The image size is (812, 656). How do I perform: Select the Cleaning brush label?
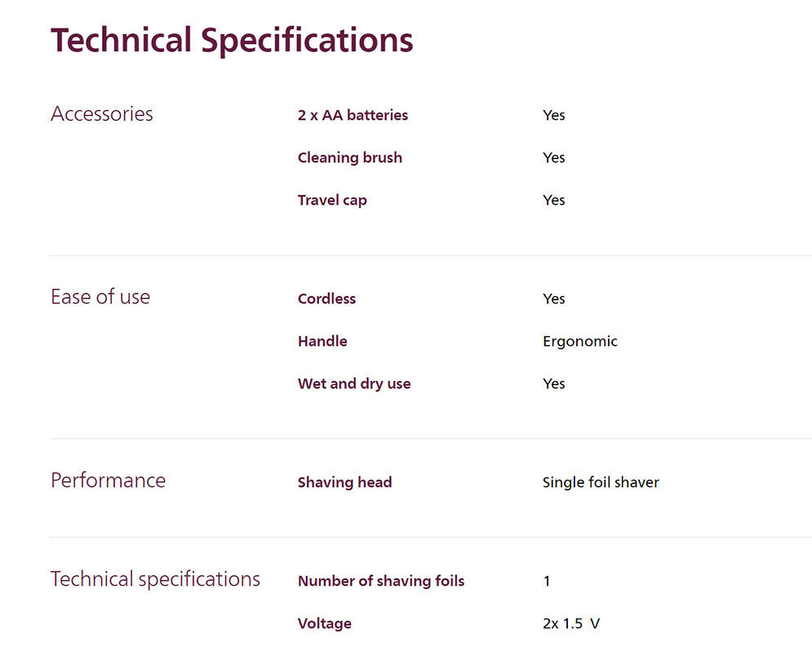pos(350,157)
